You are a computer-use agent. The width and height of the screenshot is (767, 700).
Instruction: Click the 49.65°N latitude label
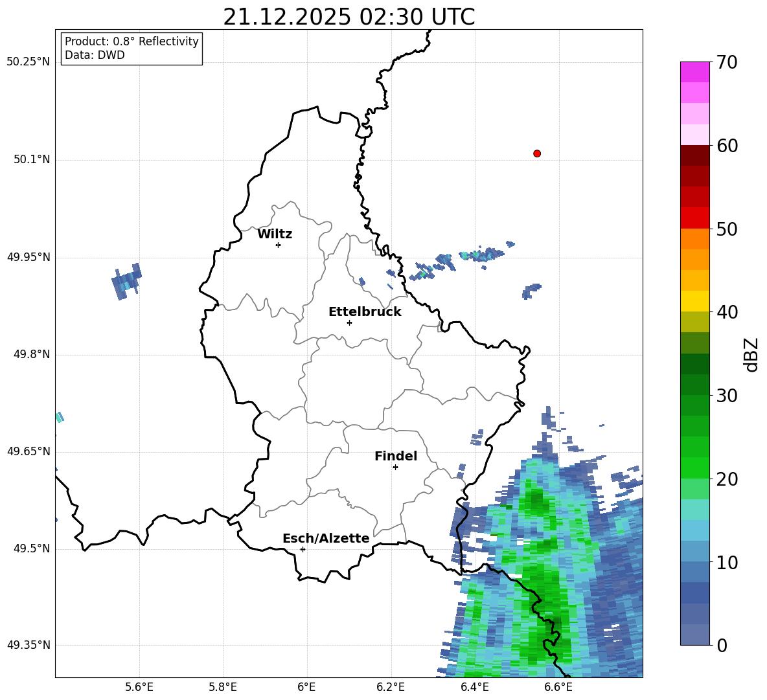click(29, 451)
